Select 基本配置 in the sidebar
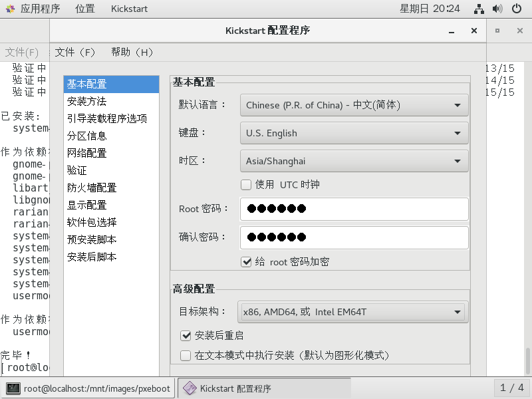This screenshot has width=532, height=399. tap(111, 84)
